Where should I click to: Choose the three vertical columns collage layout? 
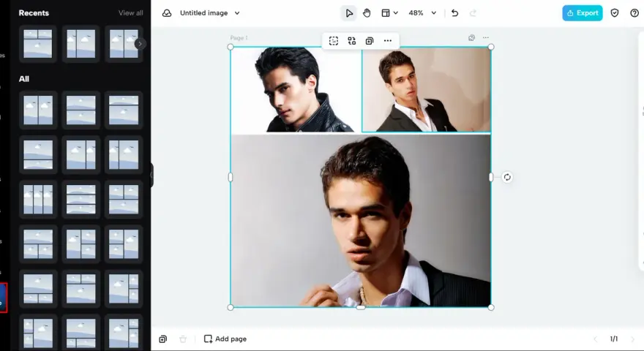click(x=38, y=200)
